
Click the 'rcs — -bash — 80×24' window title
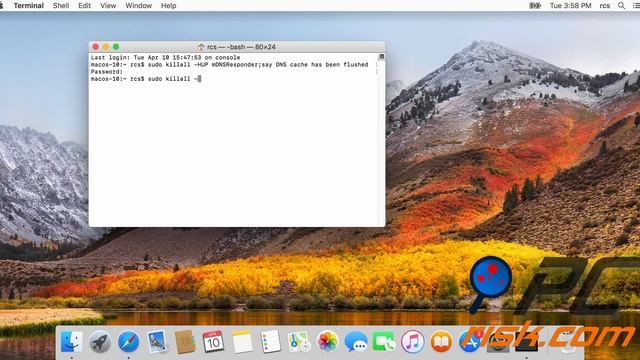241,47
